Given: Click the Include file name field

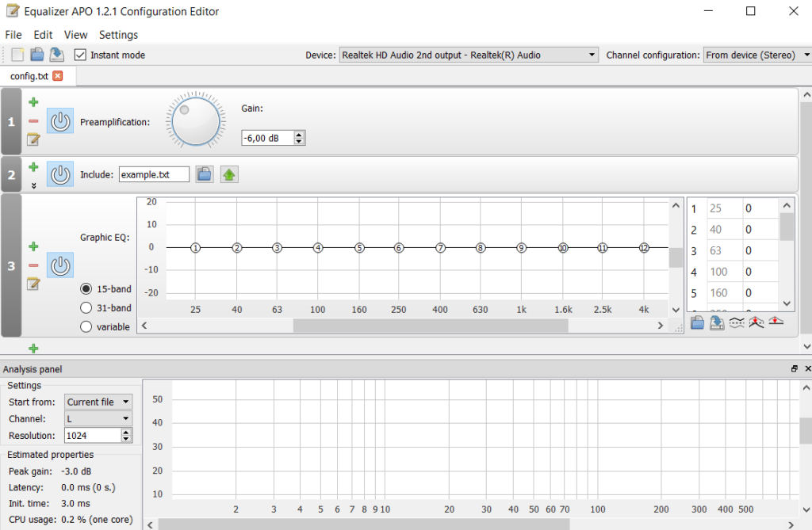Looking at the screenshot, I should click(x=154, y=174).
